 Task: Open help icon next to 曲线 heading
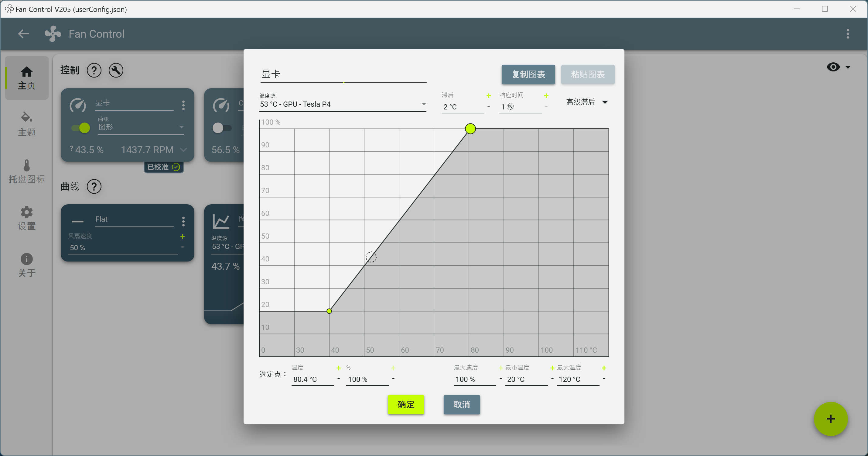94,187
